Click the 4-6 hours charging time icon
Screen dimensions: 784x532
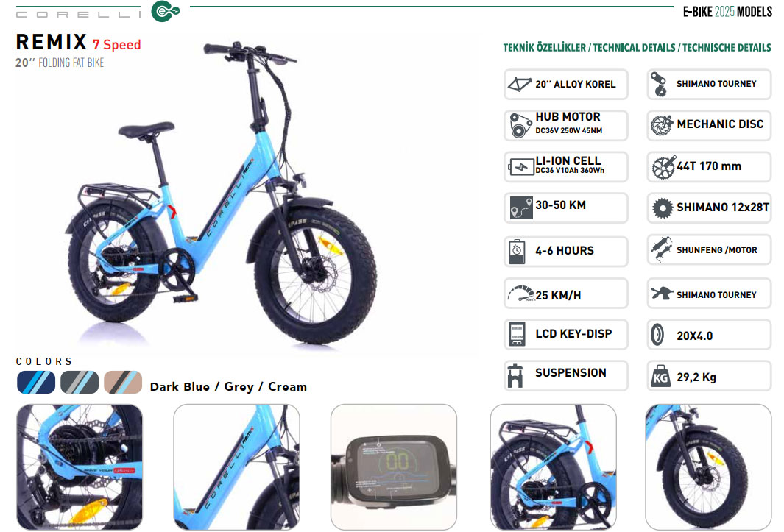(517, 252)
